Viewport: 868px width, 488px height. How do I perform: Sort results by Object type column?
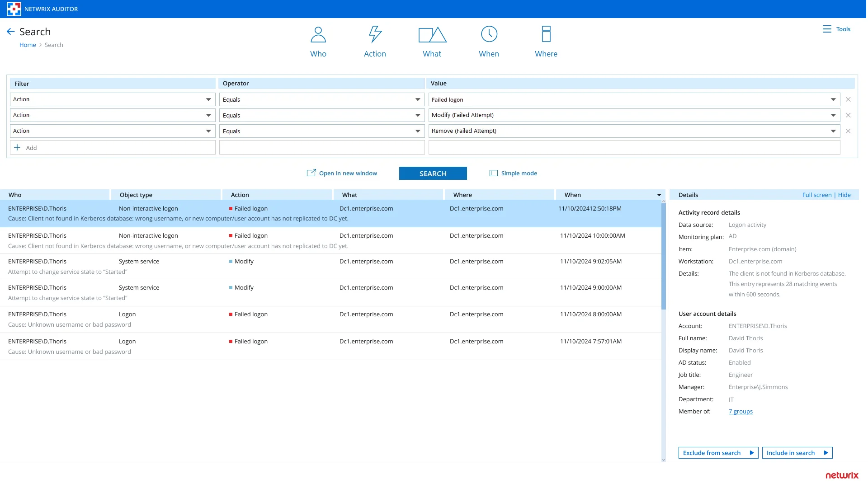coord(166,195)
